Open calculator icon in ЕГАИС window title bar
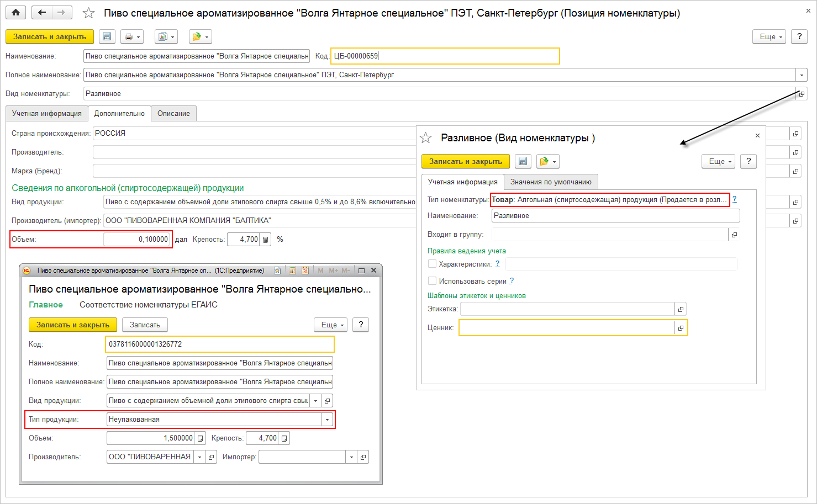The width and height of the screenshot is (817, 504). pyautogui.click(x=292, y=270)
